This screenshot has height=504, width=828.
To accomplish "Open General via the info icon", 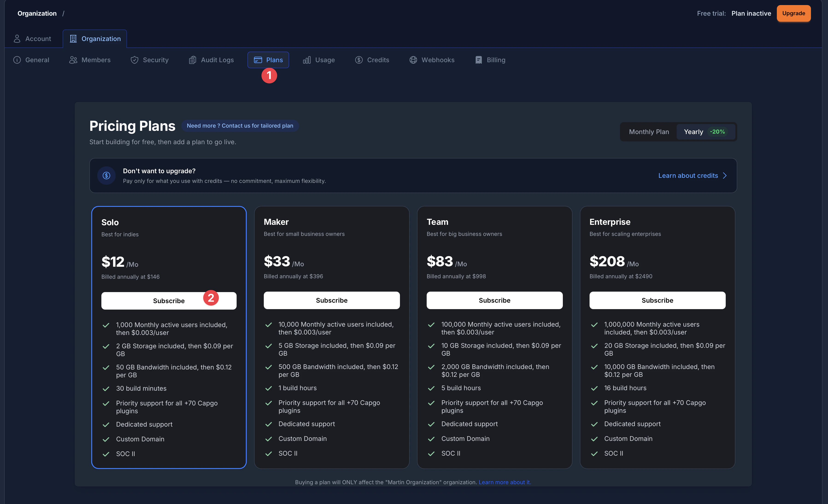I will point(17,60).
